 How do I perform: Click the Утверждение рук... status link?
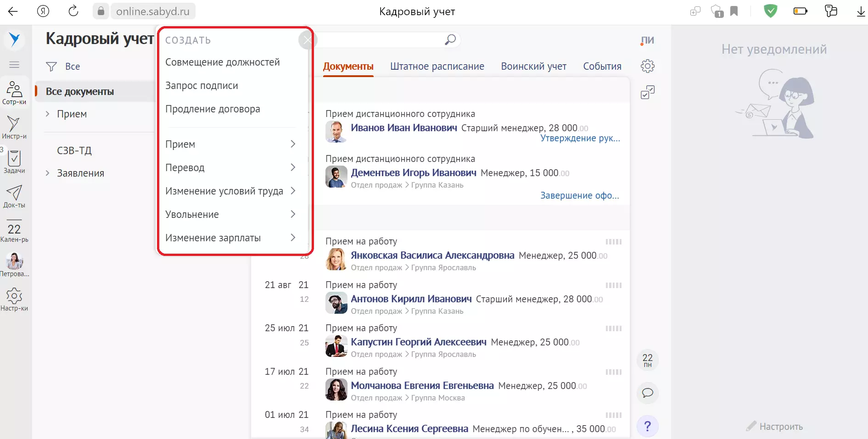(580, 139)
